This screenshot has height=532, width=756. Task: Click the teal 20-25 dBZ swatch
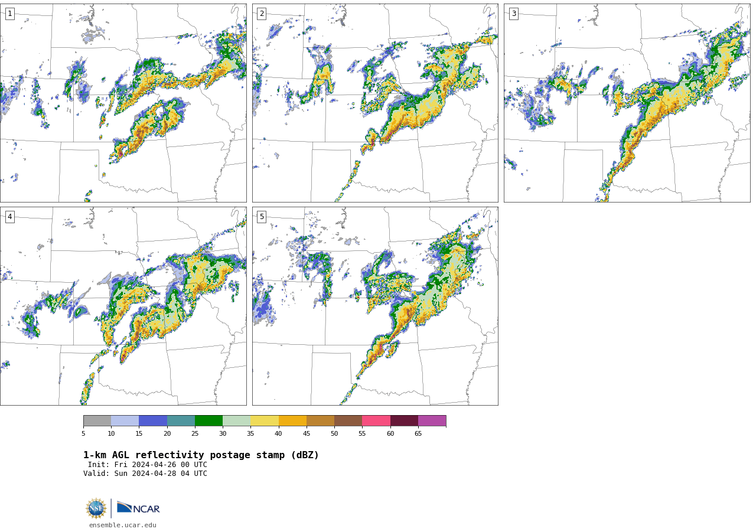point(181,421)
